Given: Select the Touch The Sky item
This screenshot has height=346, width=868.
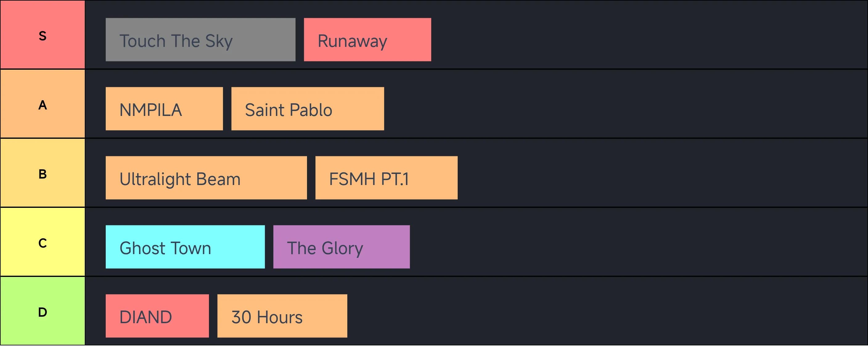Looking at the screenshot, I should pos(200,40).
